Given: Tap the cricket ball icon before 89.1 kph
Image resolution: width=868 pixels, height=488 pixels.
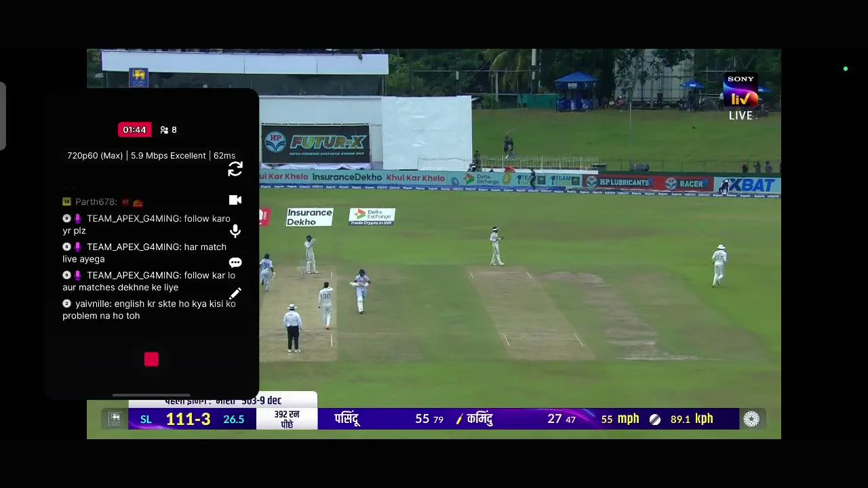Looking at the screenshot, I should [655, 420].
